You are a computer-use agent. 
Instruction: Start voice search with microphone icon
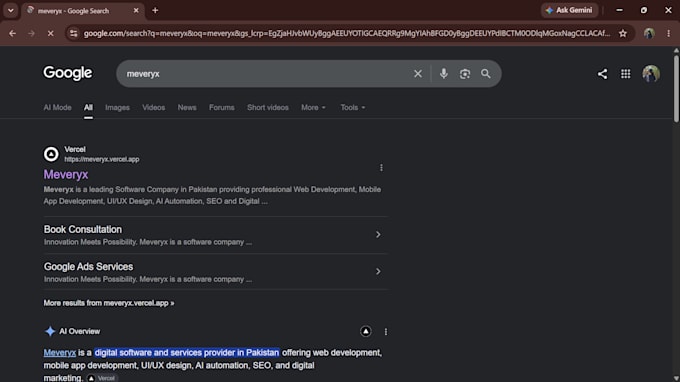443,74
